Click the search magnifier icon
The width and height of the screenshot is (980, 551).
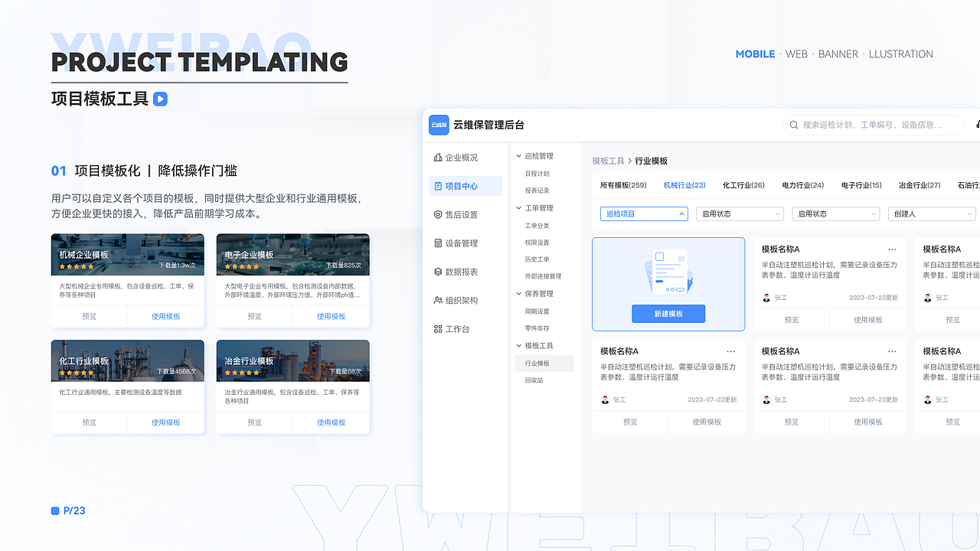(793, 125)
